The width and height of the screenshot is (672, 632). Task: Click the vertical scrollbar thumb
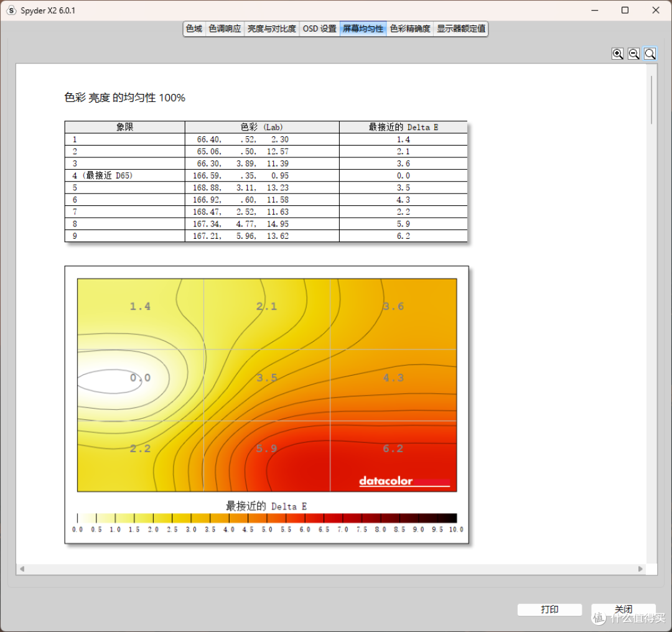click(651, 100)
